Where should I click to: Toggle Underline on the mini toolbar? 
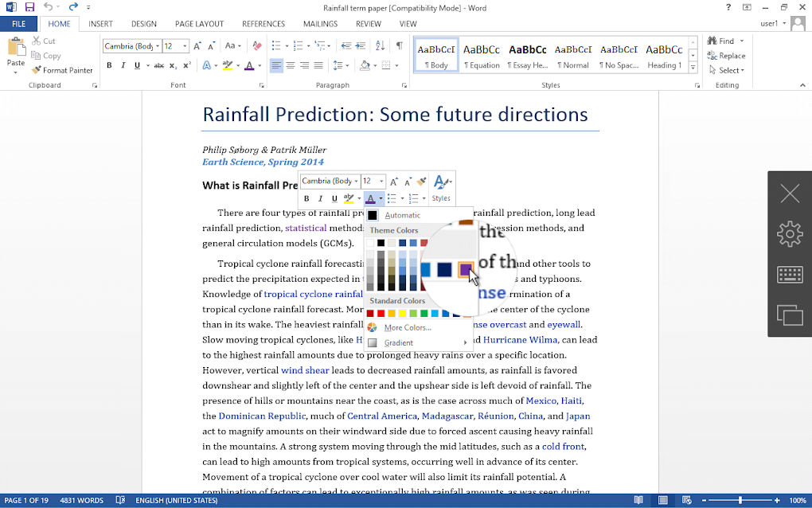pyautogui.click(x=334, y=198)
